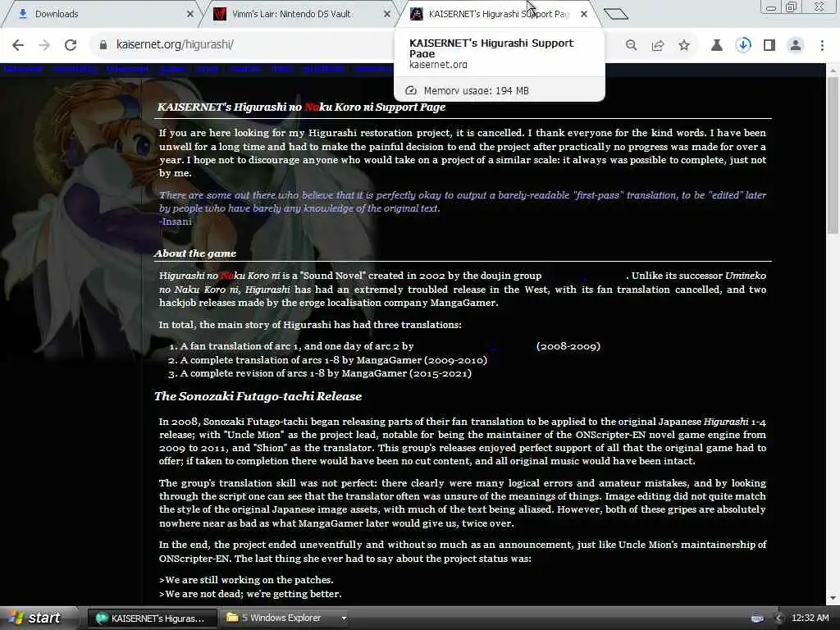
Task: Click the KAISERNET tab favicon
Action: (416, 14)
